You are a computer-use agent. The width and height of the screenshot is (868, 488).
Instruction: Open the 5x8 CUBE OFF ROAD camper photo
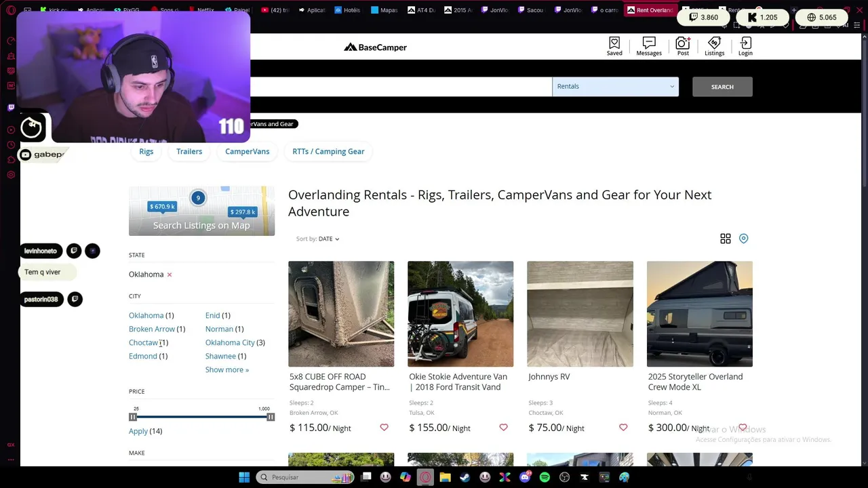point(341,314)
